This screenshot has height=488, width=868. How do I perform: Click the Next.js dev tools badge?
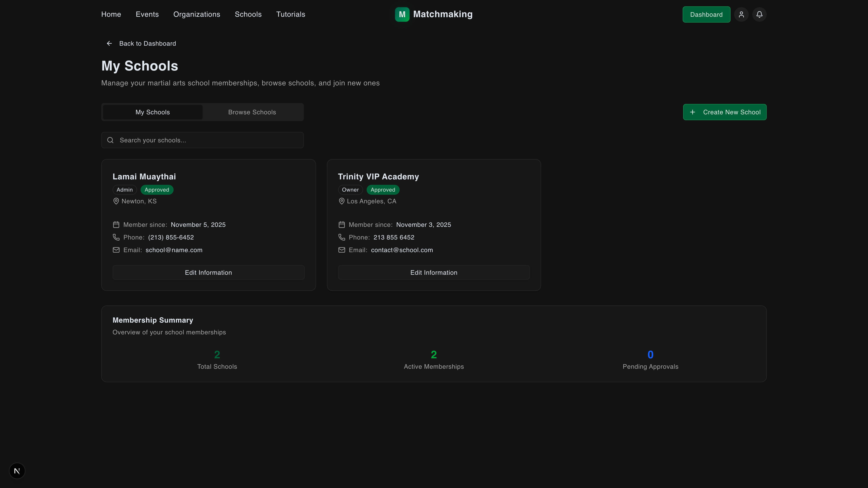(17, 470)
